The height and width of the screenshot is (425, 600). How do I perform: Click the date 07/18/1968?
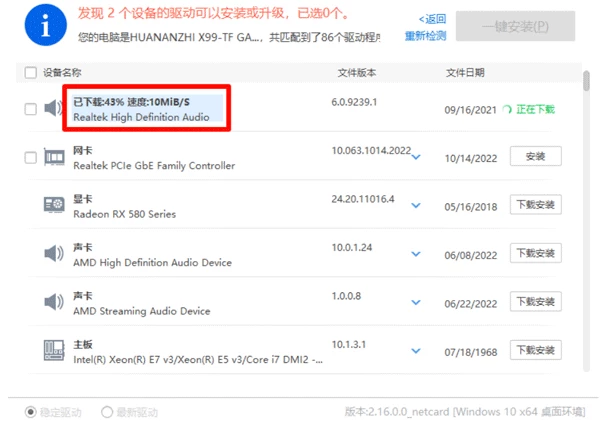tap(471, 352)
